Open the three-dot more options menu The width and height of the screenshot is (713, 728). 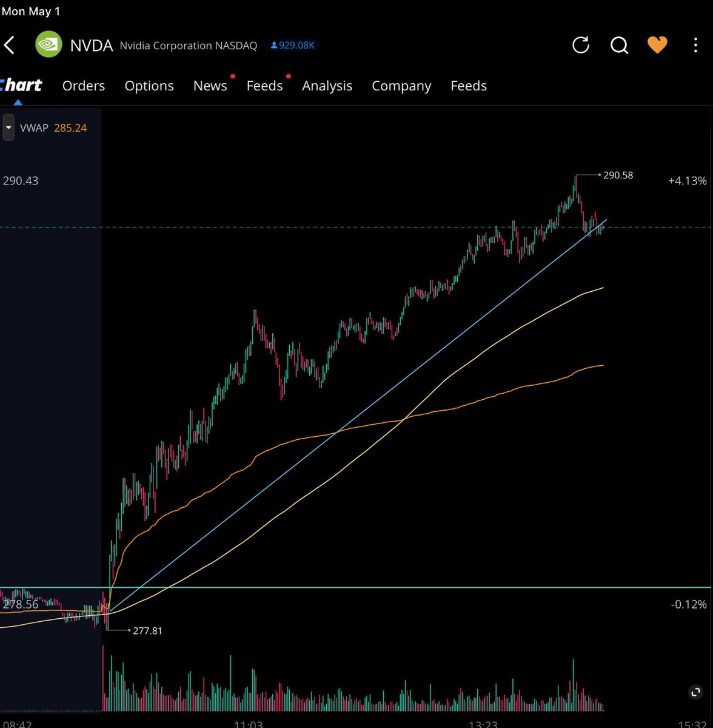(695, 45)
